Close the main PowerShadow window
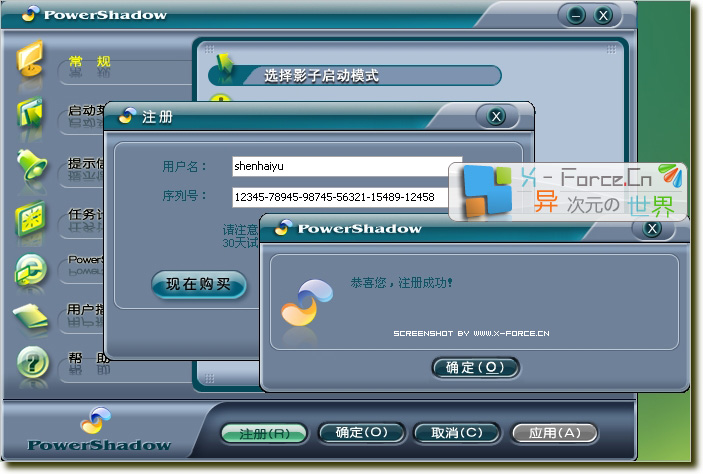This screenshot has height=474, width=703. [x=603, y=16]
